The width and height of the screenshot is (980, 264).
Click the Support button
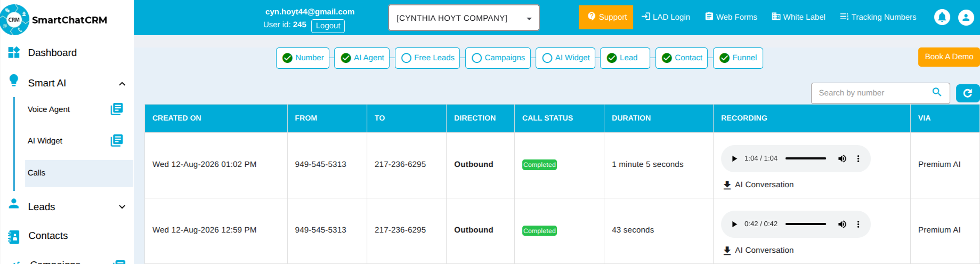tap(606, 17)
